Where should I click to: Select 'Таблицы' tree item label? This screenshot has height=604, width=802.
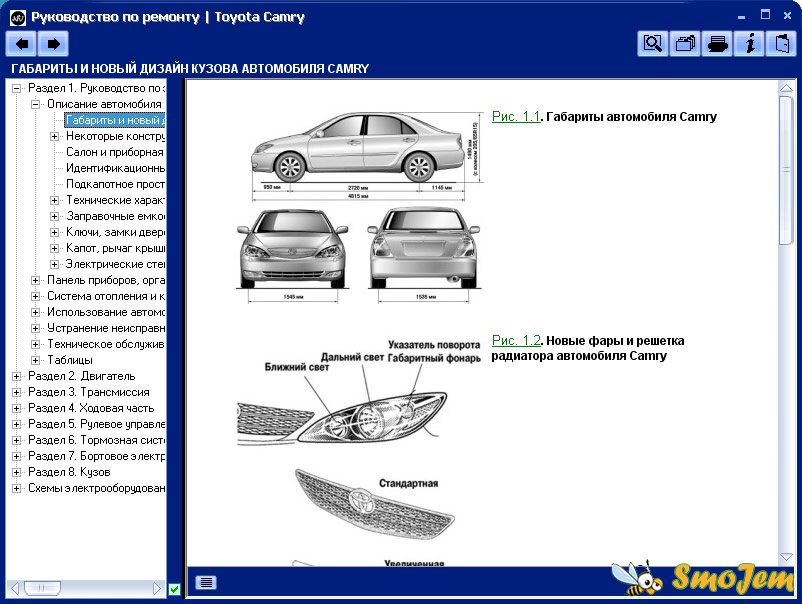[x=70, y=360]
